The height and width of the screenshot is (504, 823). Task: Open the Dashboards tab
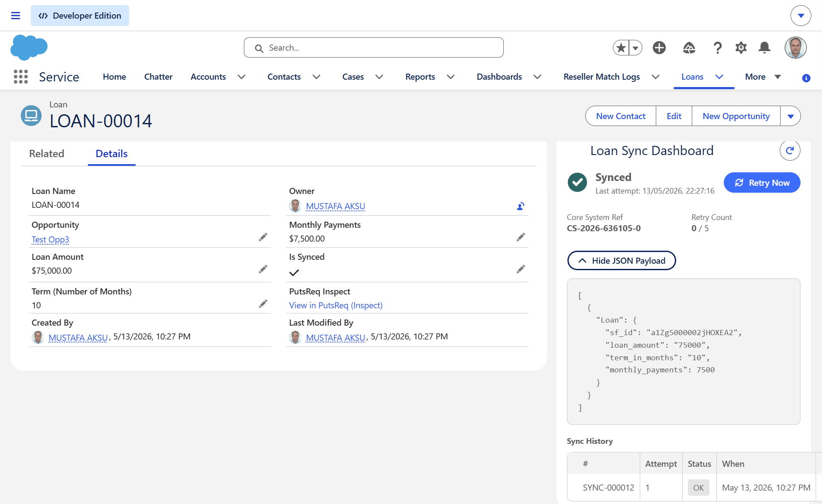[x=499, y=77]
